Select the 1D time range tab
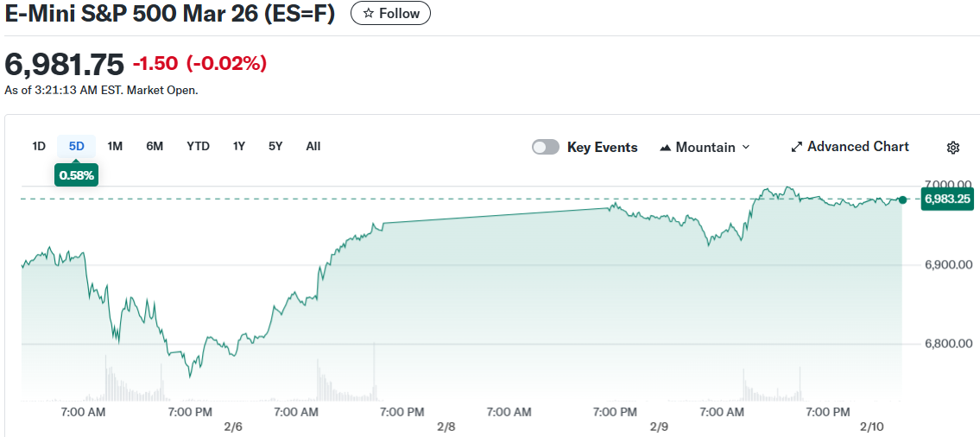This screenshot has width=980, height=437. click(x=39, y=147)
